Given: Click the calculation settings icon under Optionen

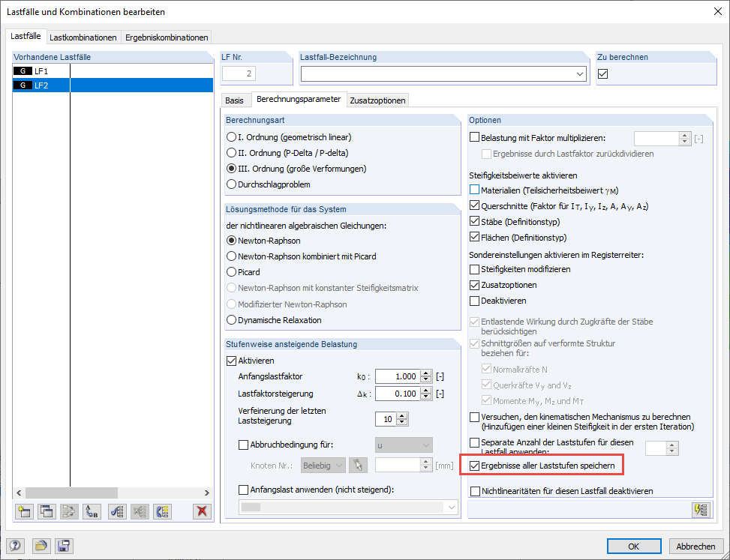Looking at the screenshot, I should pos(701,510).
